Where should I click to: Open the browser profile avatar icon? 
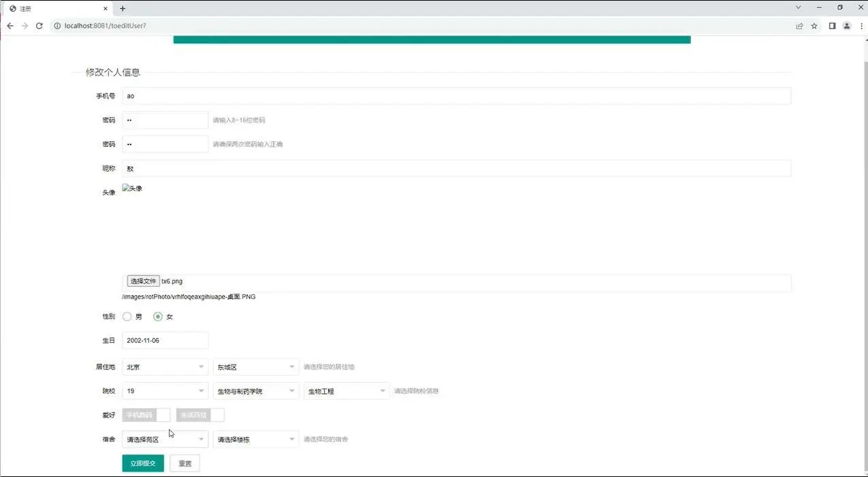coord(846,25)
